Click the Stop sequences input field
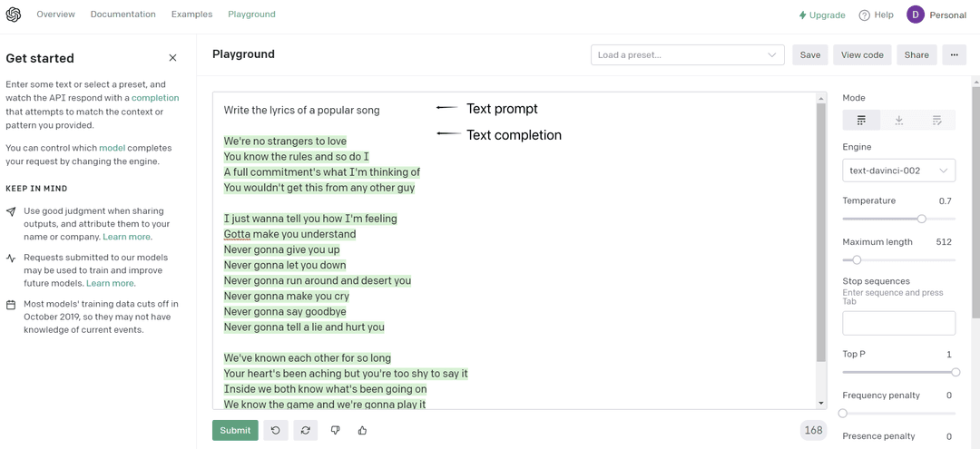Image resolution: width=980 pixels, height=449 pixels. (x=898, y=323)
